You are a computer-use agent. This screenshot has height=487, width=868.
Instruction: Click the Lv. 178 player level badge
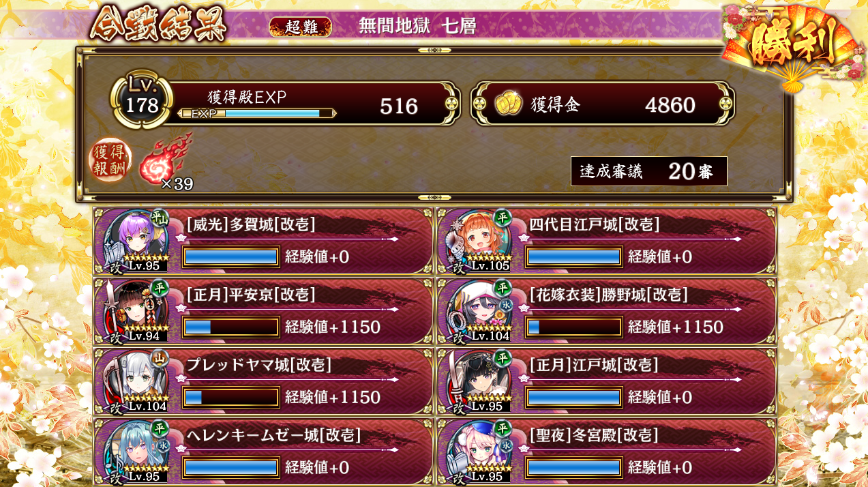tap(141, 98)
